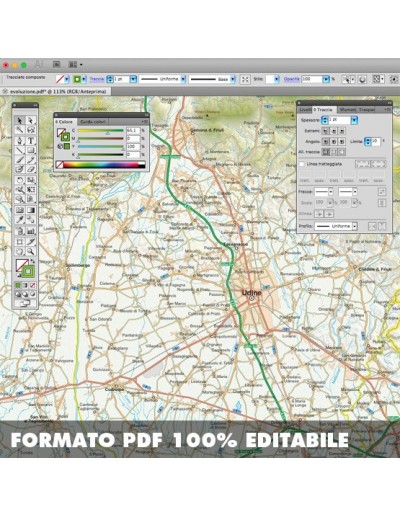This screenshot has width=400, height=517.
Task: Enable the Linea tratteggiata checkbox
Action: pos(302,164)
